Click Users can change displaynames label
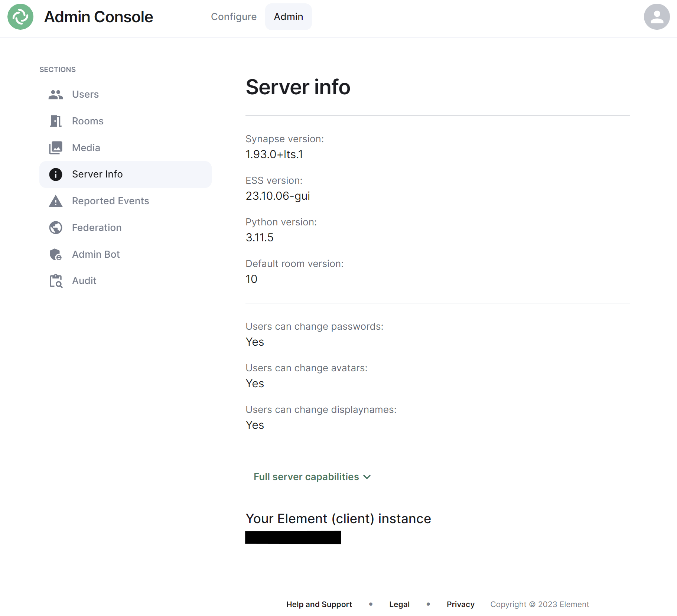 321,410
